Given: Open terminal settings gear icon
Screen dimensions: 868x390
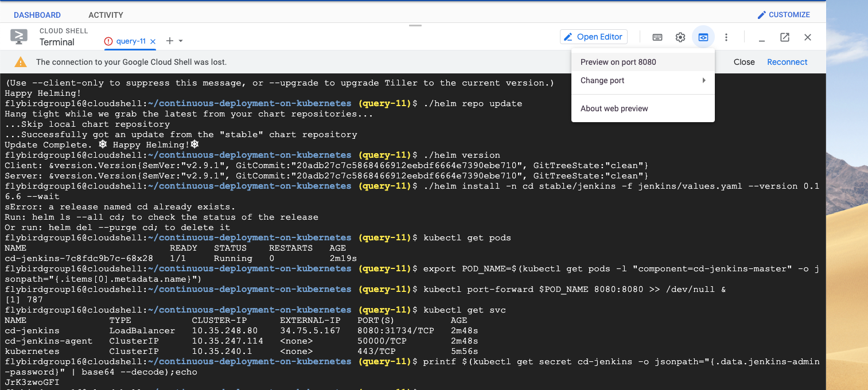Looking at the screenshot, I should [x=680, y=37].
